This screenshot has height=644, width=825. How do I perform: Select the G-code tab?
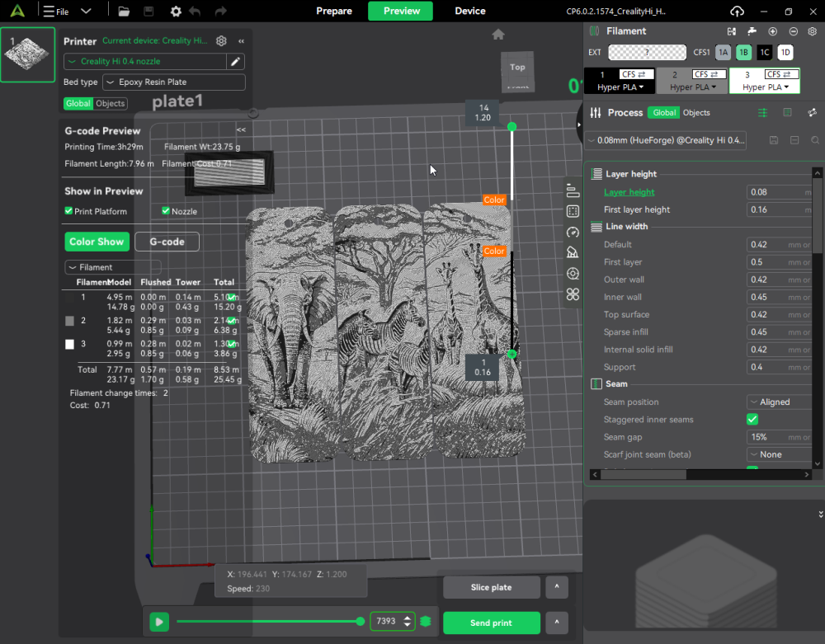167,242
